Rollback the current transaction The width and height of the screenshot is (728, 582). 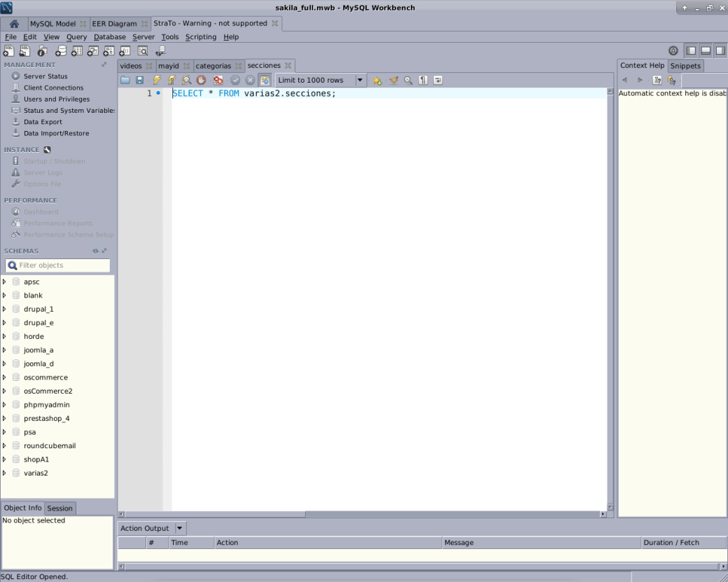tap(251, 81)
